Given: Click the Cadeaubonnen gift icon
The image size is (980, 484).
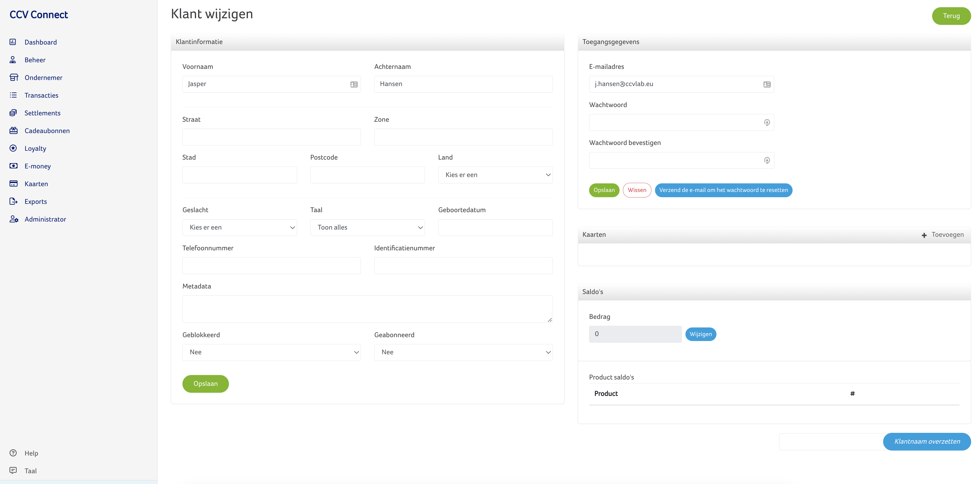Looking at the screenshot, I should [14, 131].
